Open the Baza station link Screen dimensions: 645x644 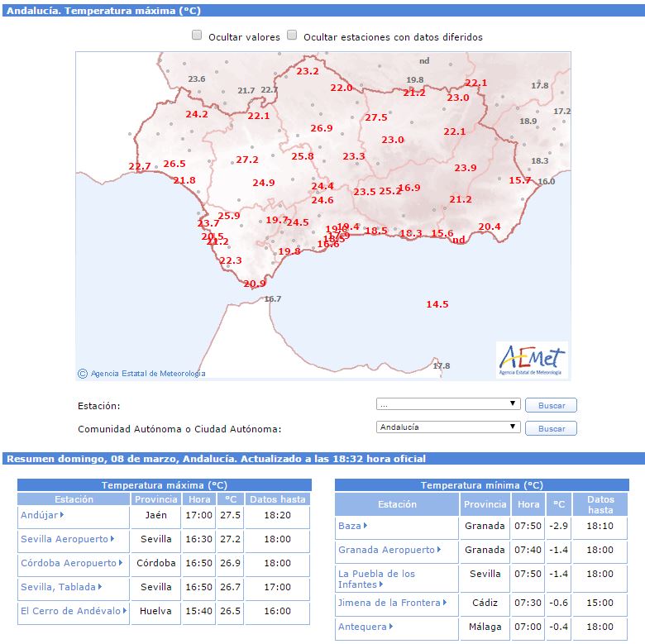[352, 526]
